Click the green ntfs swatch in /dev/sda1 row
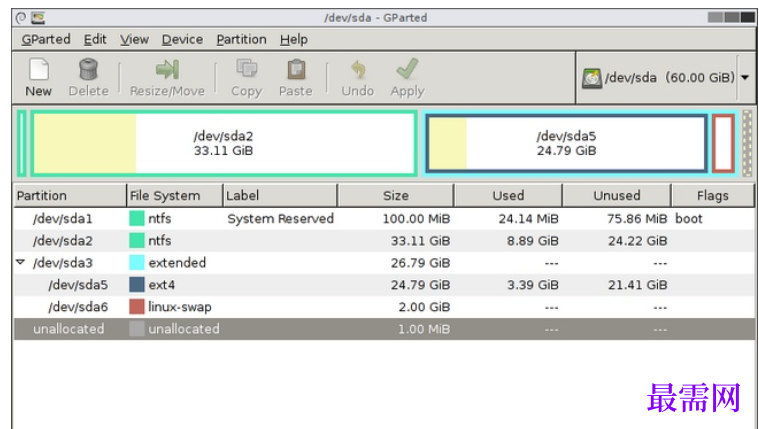759x429 pixels. (137, 218)
